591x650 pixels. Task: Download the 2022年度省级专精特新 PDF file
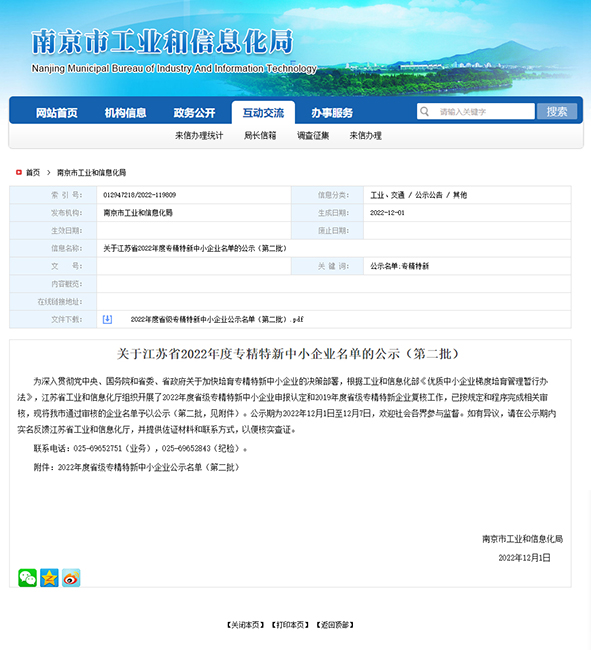pos(217,319)
